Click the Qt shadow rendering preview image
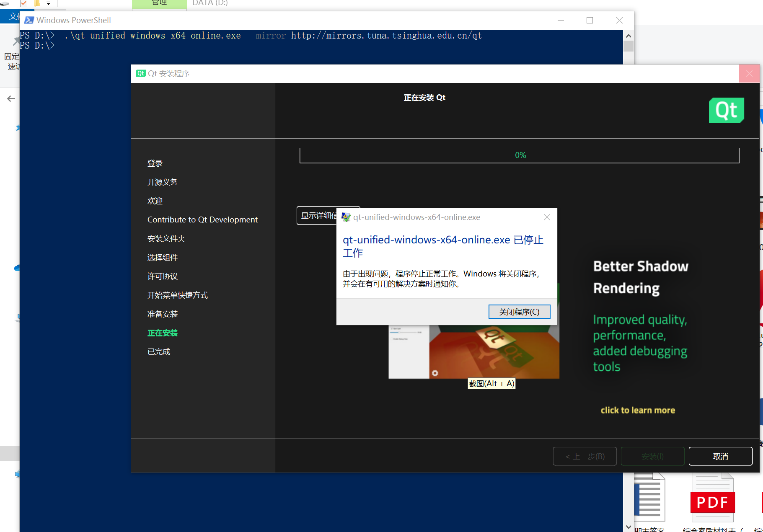Viewport: 763px width, 532px height. click(474, 352)
